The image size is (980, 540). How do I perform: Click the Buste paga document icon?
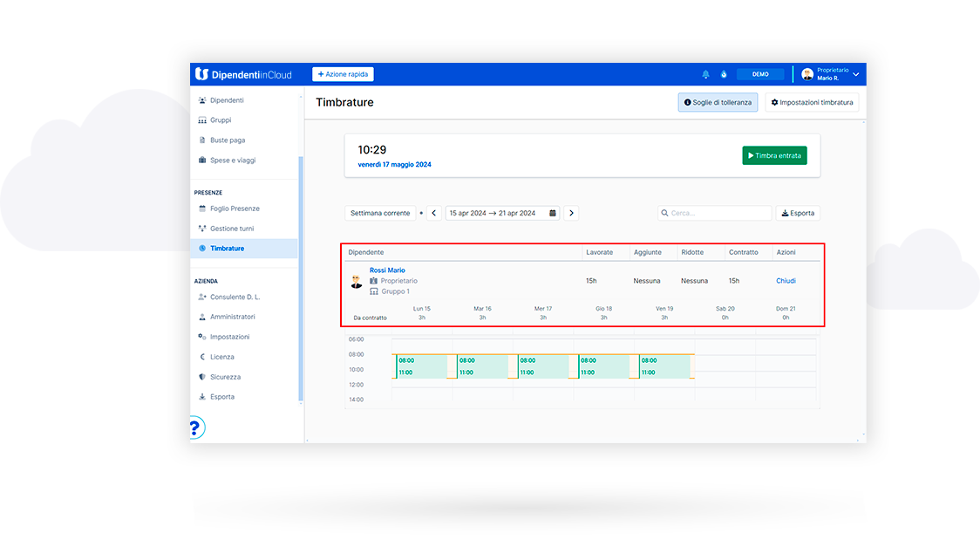202,140
